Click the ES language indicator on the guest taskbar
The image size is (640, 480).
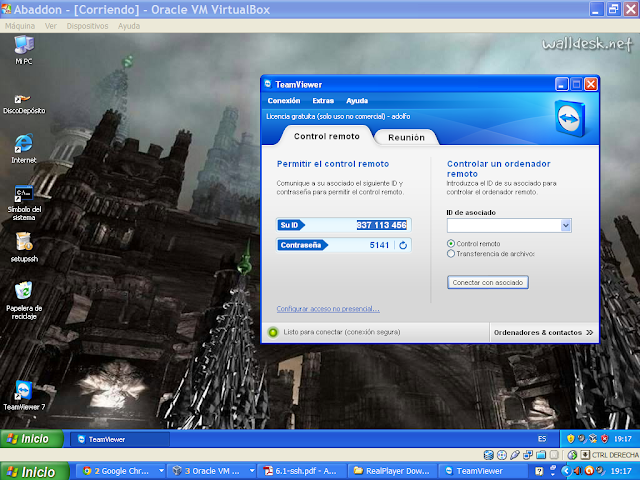pos(542,439)
